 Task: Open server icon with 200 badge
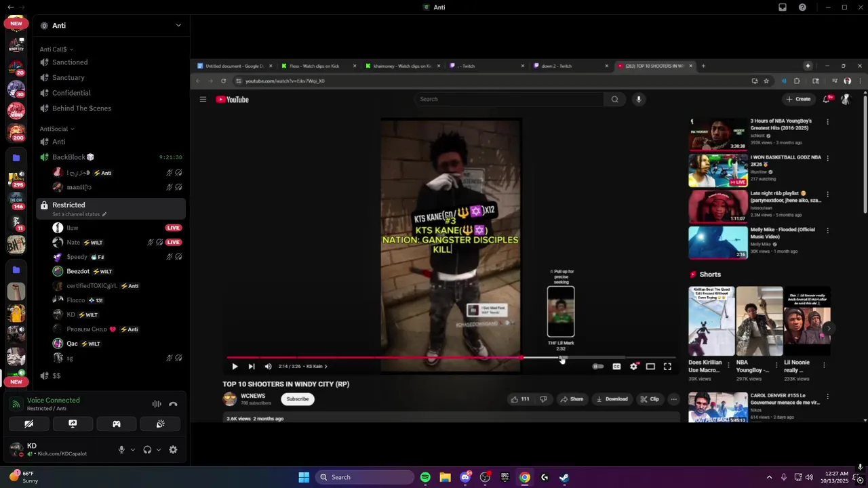16,132
